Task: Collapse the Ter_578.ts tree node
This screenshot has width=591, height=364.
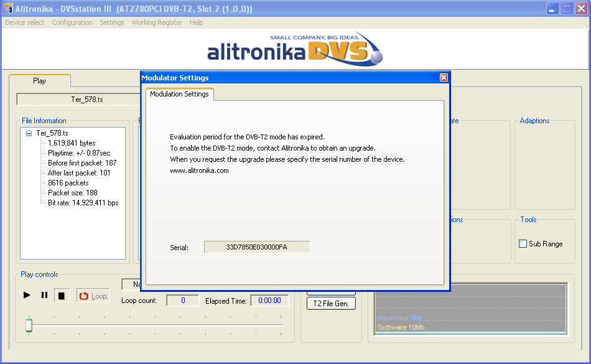Action: pos(29,133)
